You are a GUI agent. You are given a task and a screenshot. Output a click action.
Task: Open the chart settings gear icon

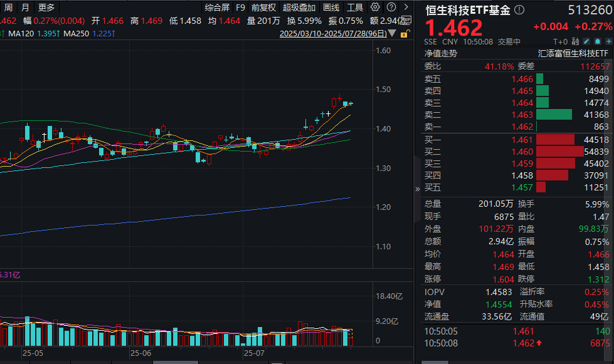tap(375, 7)
